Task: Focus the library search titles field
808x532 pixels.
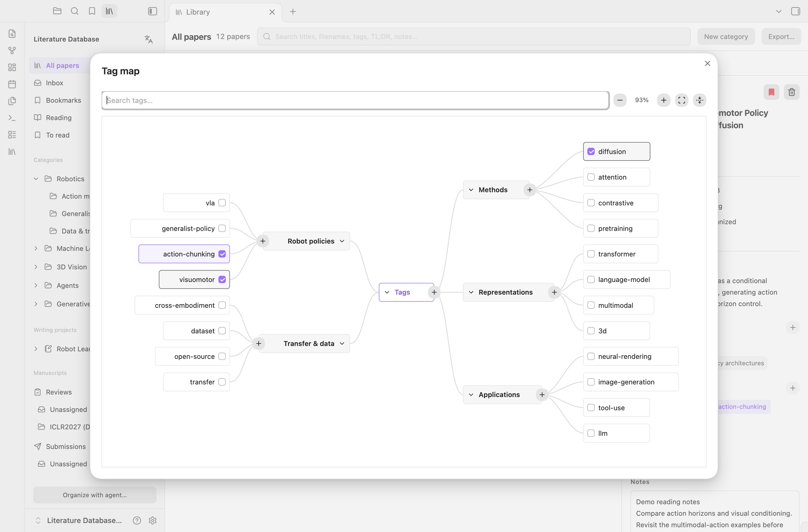Action: pyautogui.click(x=474, y=37)
